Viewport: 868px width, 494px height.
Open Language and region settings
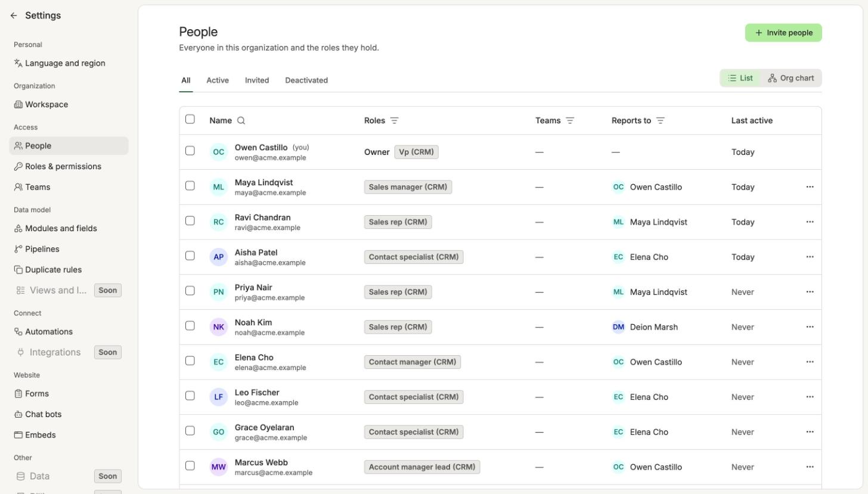click(x=69, y=63)
